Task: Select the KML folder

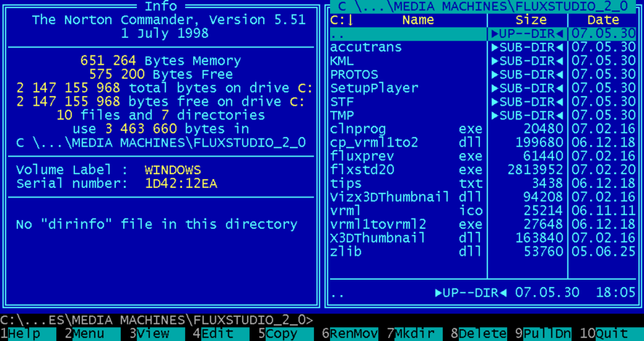Action: tap(483, 61)
